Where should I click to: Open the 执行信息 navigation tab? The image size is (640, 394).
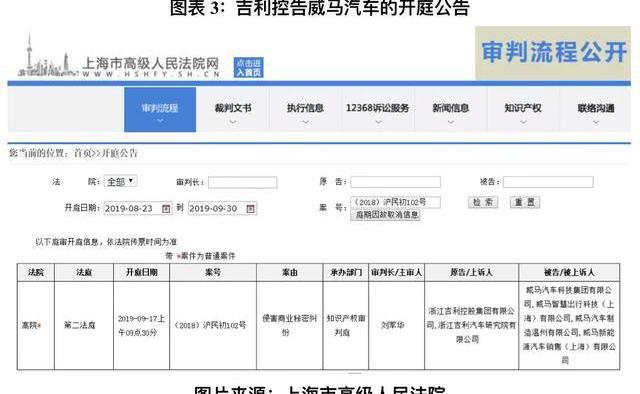(305, 108)
